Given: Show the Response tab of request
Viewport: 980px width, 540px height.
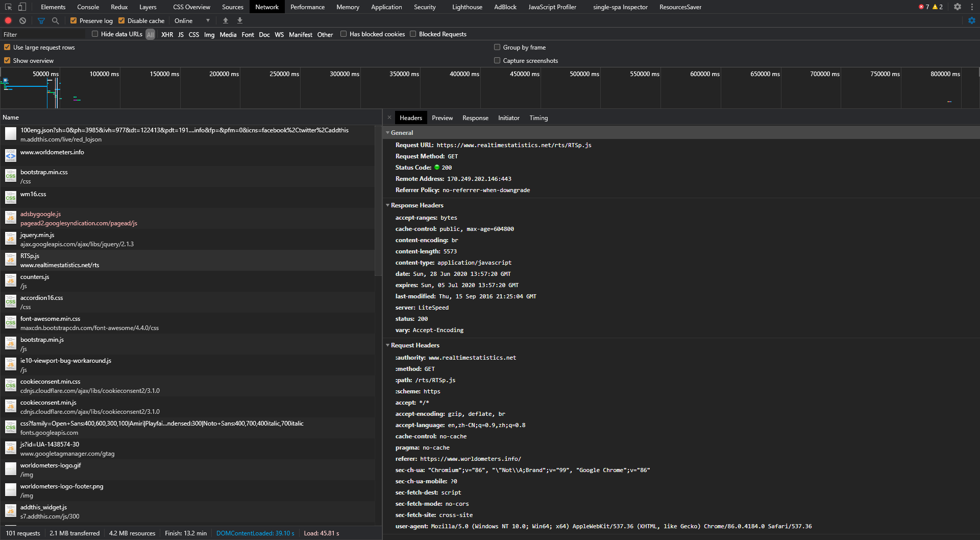Looking at the screenshot, I should tap(475, 118).
